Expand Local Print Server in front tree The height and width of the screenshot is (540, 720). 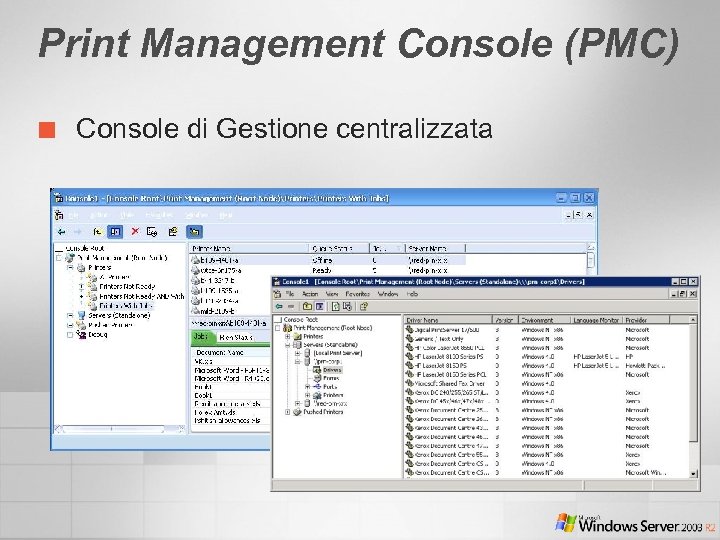[x=298, y=353]
